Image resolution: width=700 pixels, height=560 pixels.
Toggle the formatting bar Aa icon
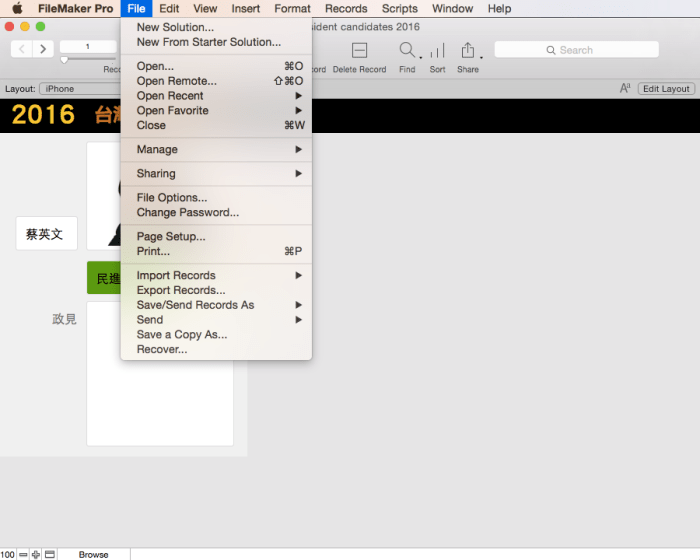coord(625,89)
